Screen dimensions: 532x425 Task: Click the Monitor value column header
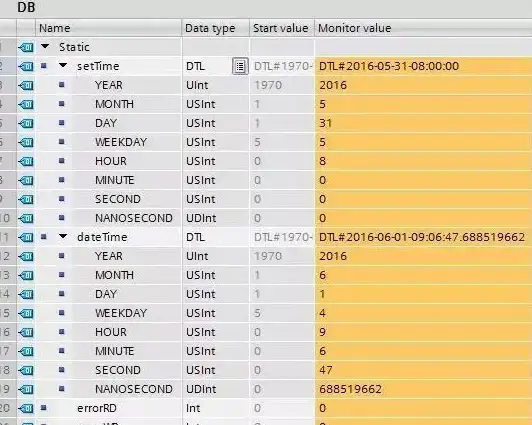pyautogui.click(x=423, y=28)
